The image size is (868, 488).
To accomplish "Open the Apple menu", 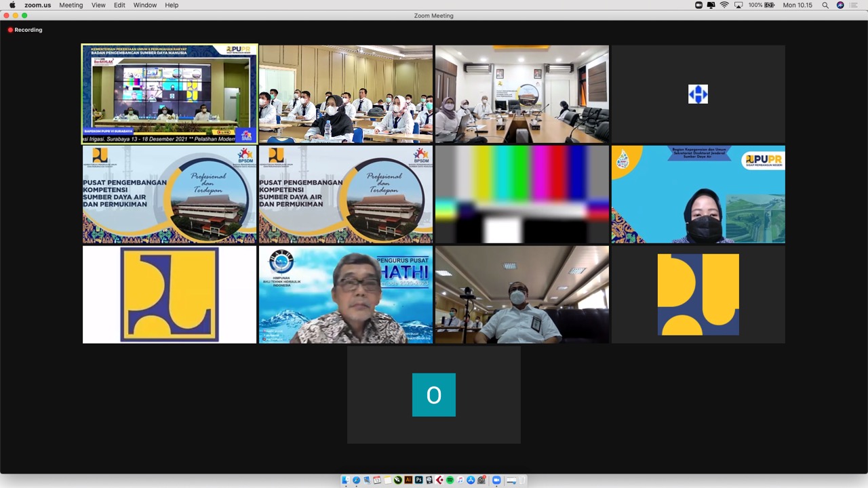I will click(12, 5).
